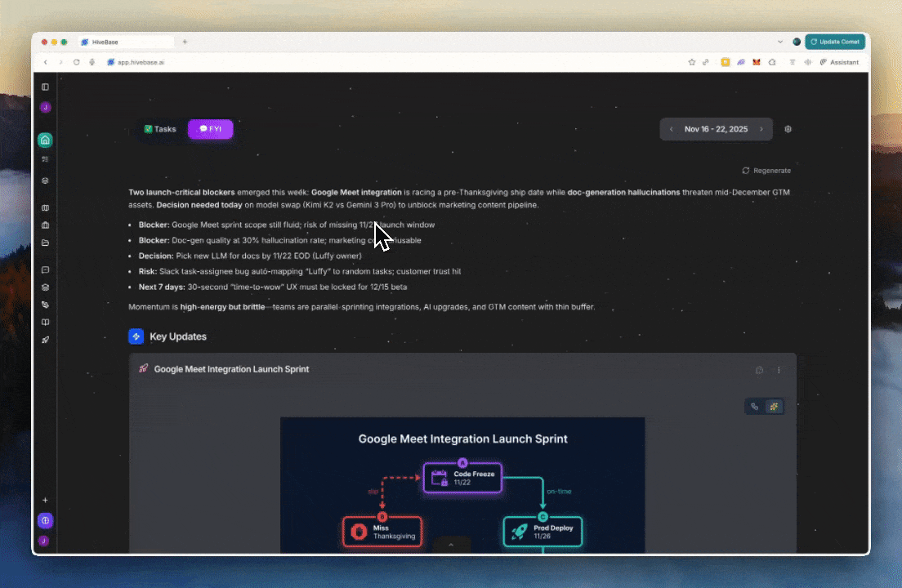902x588 pixels.
Task: Toggle the sparkle view on diagram card
Action: point(774,406)
